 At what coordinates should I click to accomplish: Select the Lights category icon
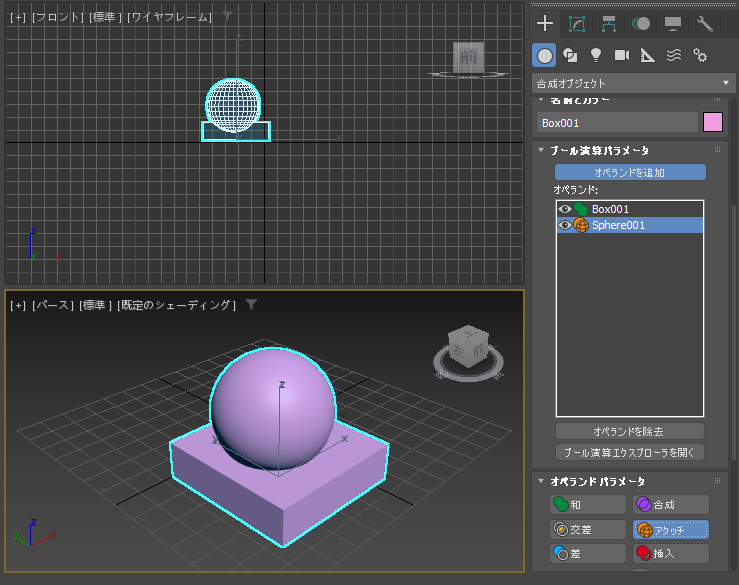pos(596,56)
